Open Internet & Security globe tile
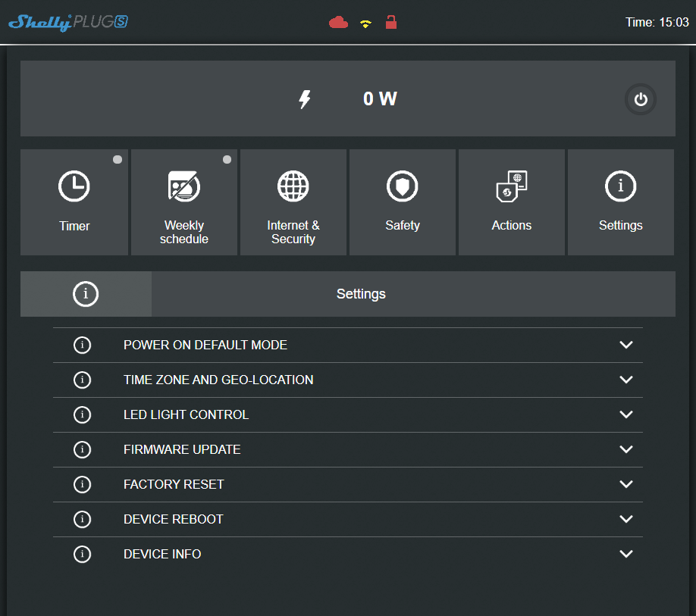Screen dimensions: 696x616 coord(293,202)
